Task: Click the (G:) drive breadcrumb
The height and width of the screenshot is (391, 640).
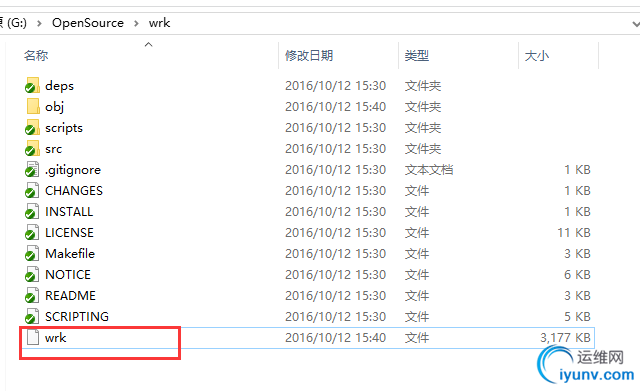Action: pos(16,23)
